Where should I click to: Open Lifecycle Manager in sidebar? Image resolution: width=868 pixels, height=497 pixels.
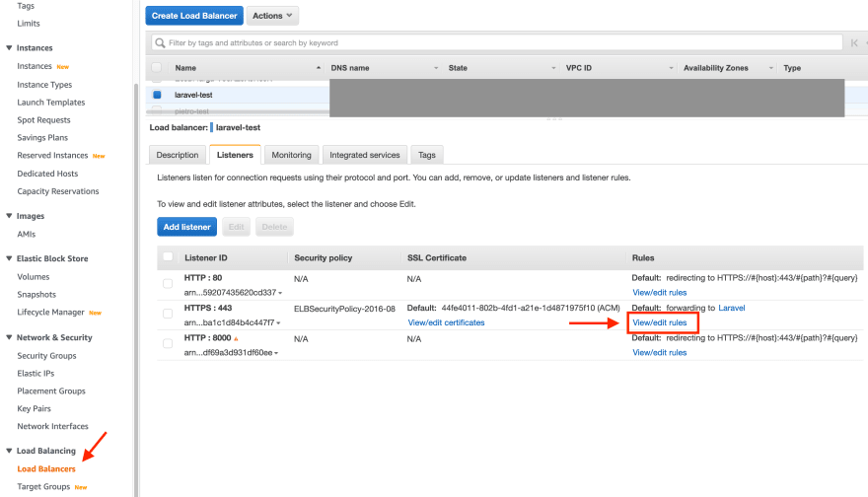pos(50,313)
